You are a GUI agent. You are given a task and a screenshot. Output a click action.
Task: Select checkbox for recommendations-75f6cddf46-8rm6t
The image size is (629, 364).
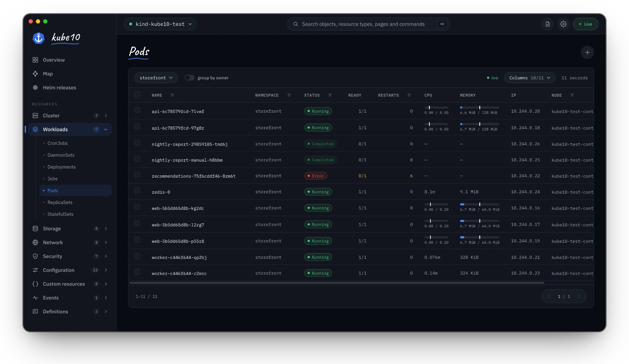137,175
